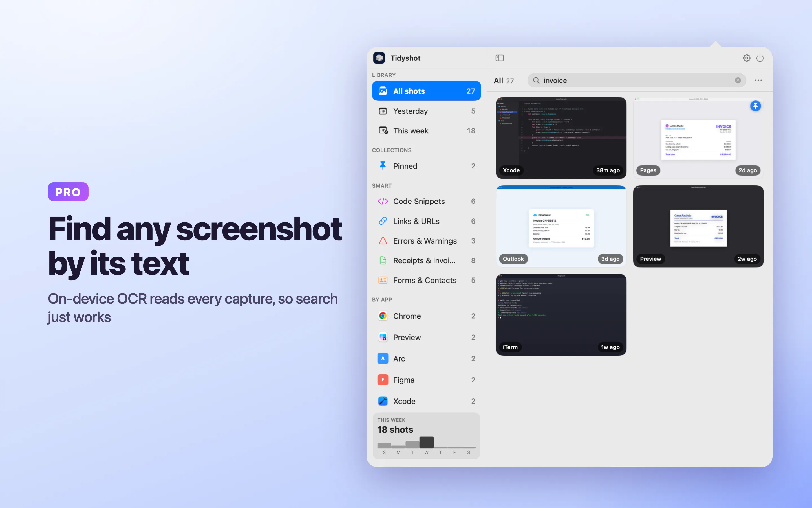812x508 pixels.
Task: Open the This week list
Action: (x=427, y=131)
